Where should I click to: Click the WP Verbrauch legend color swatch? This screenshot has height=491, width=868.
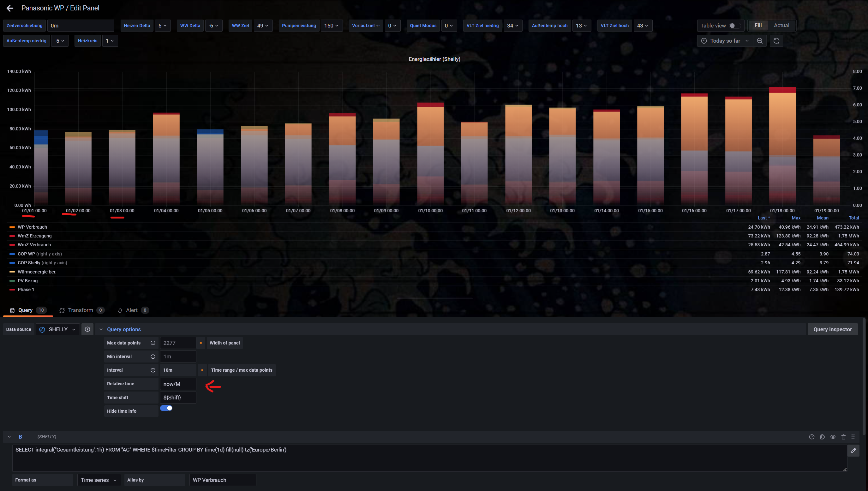12,227
